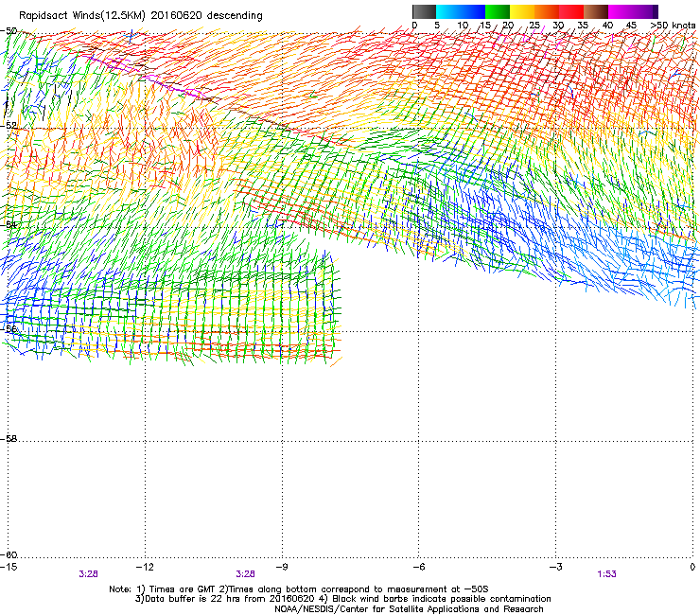Viewport: 700px width, 615px height.
Task: Click the -56 latitude axis label
Action: [x=9, y=329]
